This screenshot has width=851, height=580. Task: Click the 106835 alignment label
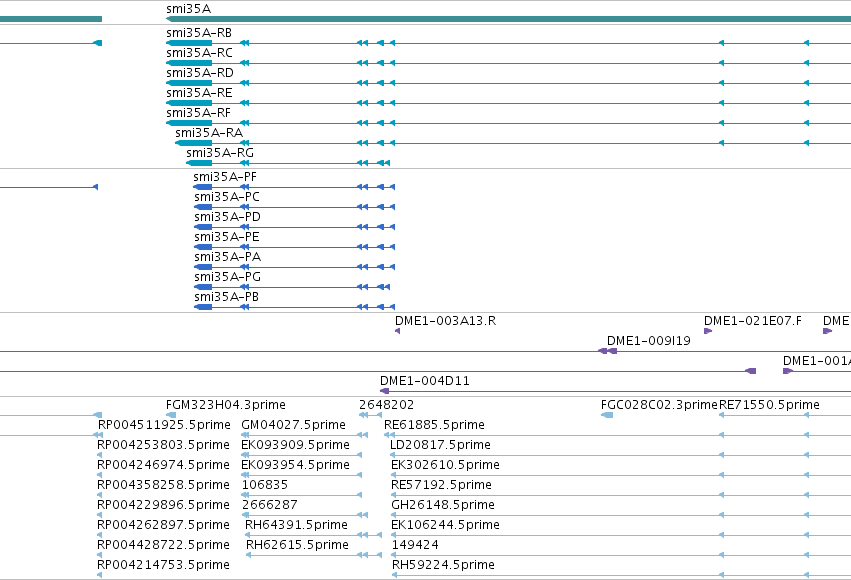click(265, 485)
